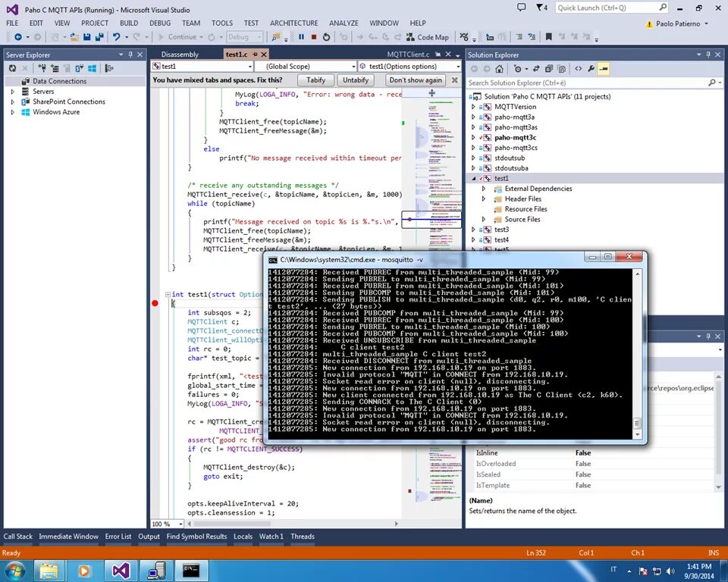The height and width of the screenshot is (582, 728).
Task: Open the Locals tab
Action: pyautogui.click(x=243, y=536)
